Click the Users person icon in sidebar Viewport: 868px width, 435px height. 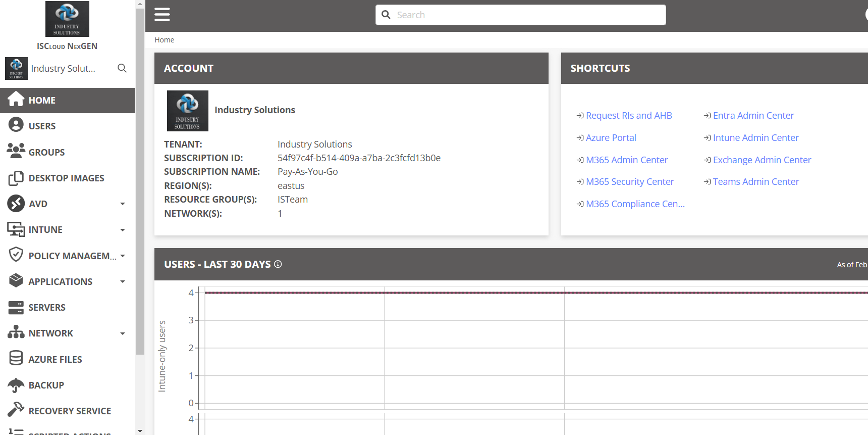pos(16,125)
